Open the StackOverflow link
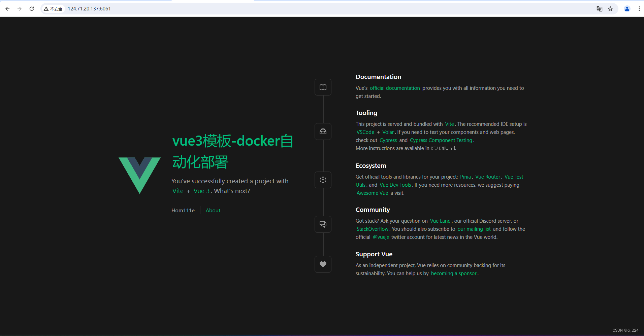Viewport: 644px width, 336px height. [x=372, y=229]
